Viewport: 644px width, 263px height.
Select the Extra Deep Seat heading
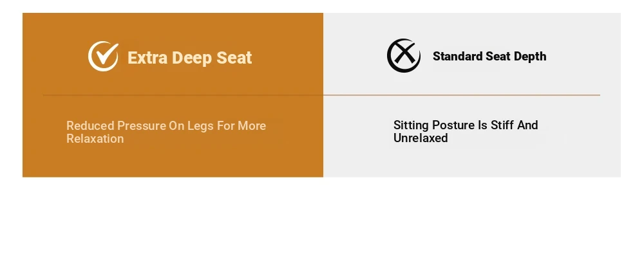[189, 58]
